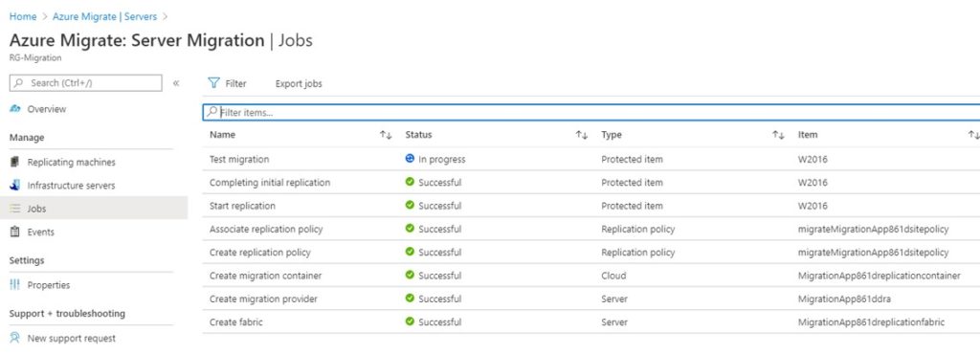
Task: Click green check icon for Start replication
Action: (410, 205)
